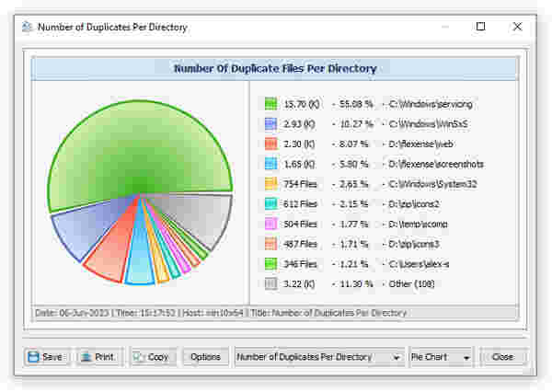The width and height of the screenshot is (552, 392).
Task: Maximize the window
Action: tap(480, 27)
